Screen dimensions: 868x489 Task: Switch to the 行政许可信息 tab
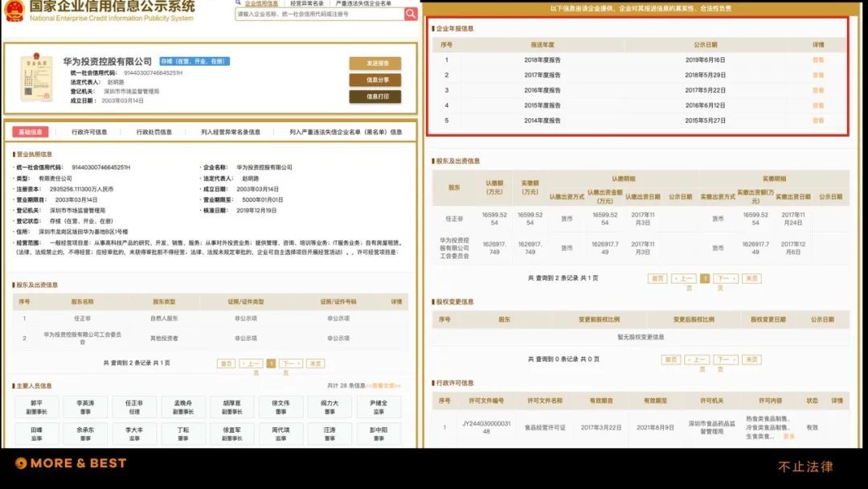(x=89, y=132)
